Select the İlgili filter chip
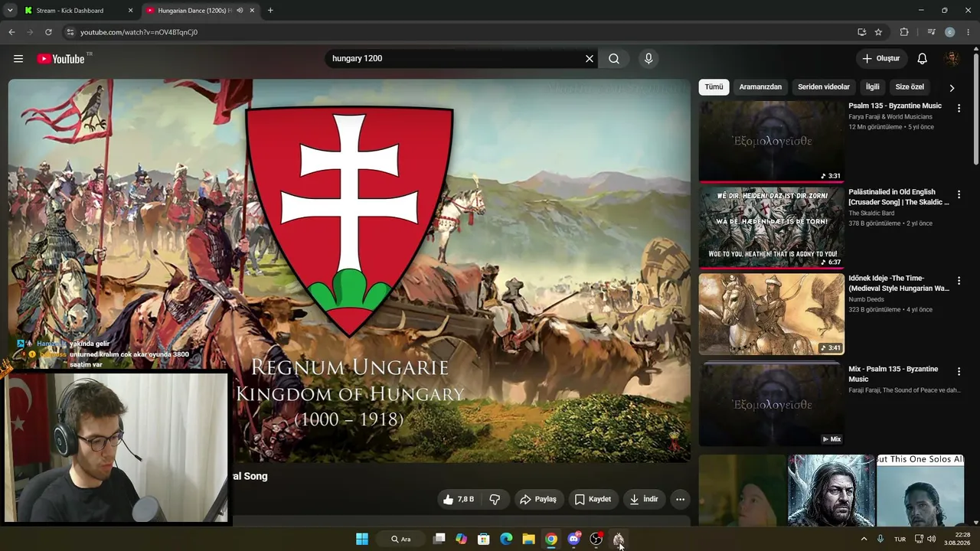 pyautogui.click(x=872, y=87)
